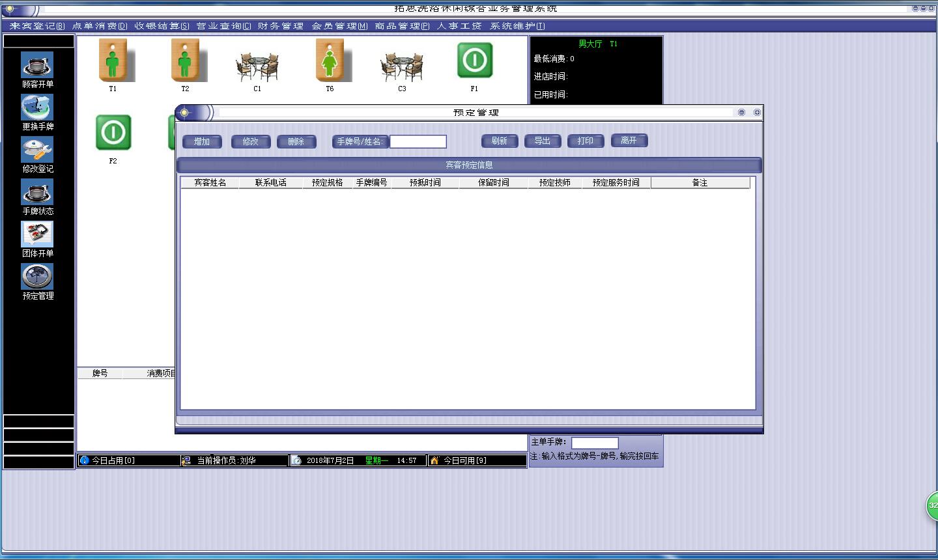938x560 pixels.
Task: Sort by the 联系电话 column header
Action: (x=271, y=183)
